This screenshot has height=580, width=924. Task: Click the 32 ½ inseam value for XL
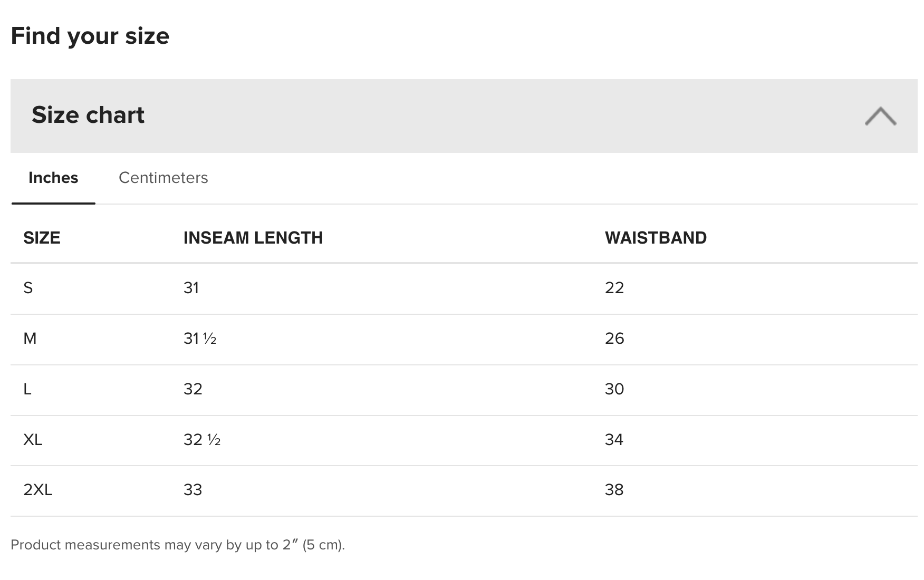[x=202, y=440]
